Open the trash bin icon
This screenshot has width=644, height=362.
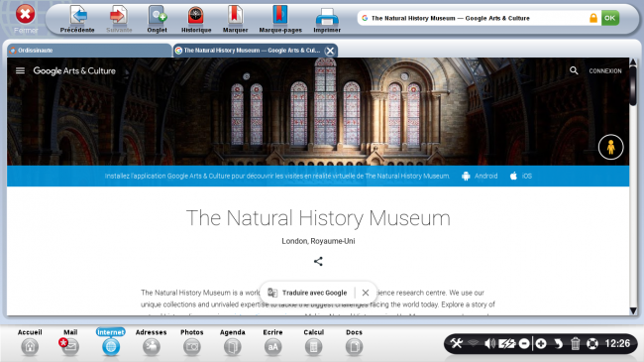(575, 343)
